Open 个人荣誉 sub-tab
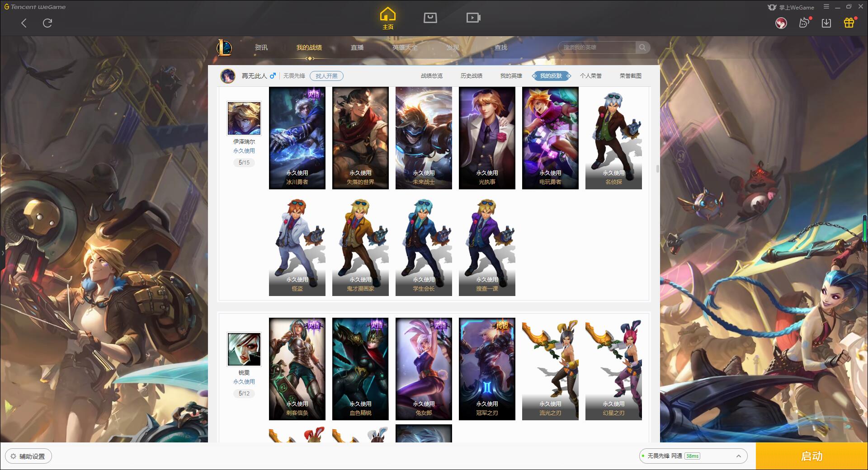Viewport: 868px width, 470px height. [591, 76]
